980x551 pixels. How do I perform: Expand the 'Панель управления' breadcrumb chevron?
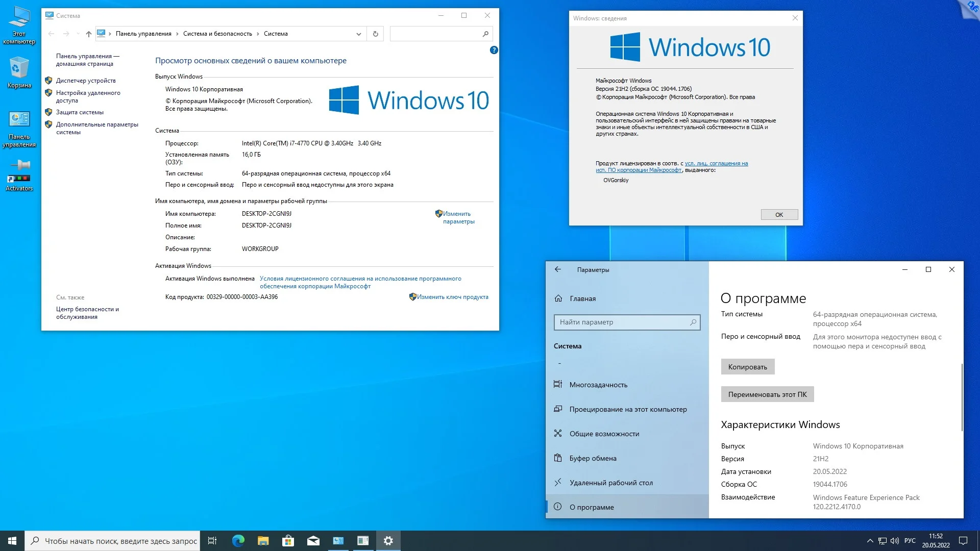click(177, 34)
